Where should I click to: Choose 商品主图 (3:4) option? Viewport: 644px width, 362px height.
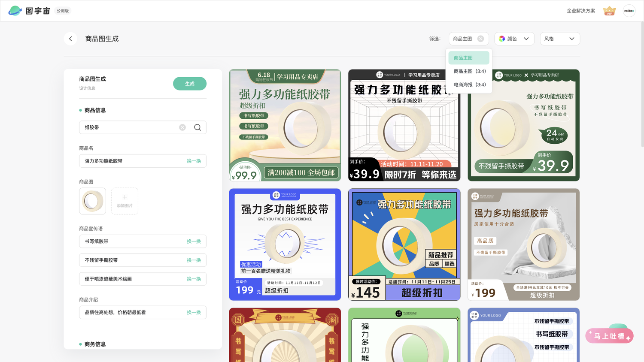pyautogui.click(x=469, y=71)
